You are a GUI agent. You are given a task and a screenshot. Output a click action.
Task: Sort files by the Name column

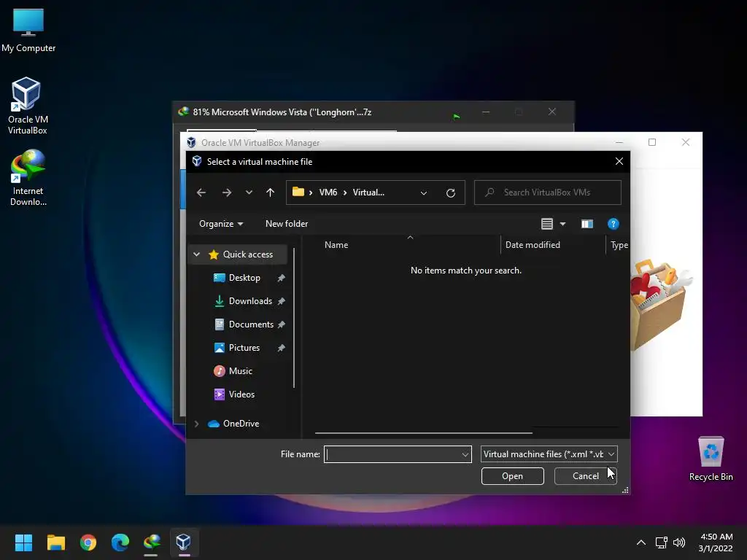(336, 245)
